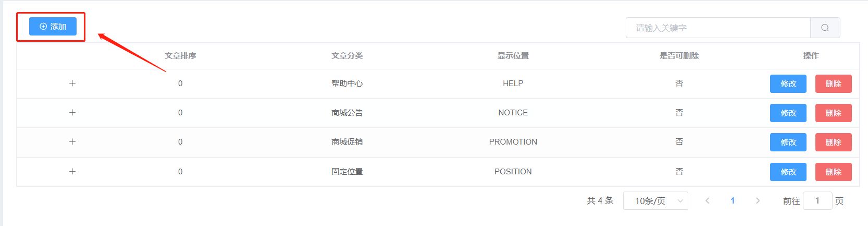This screenshot has height=226, width=868.
Task: Go to previous page arrow
Action: 707,201
